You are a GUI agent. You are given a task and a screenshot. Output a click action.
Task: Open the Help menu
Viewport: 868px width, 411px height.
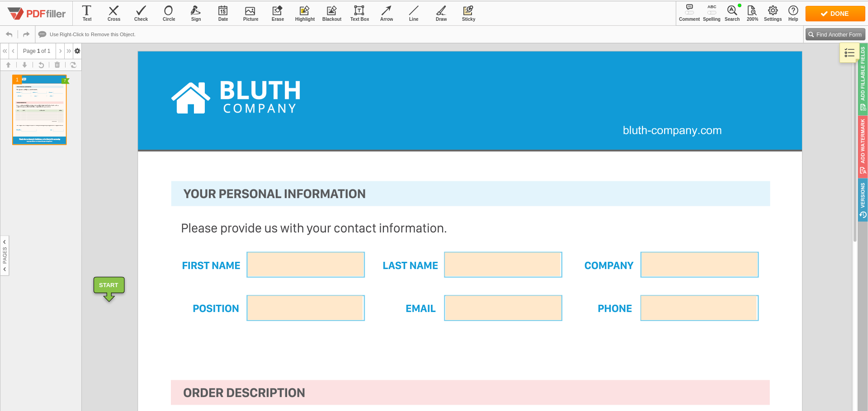tap(793, 13)
